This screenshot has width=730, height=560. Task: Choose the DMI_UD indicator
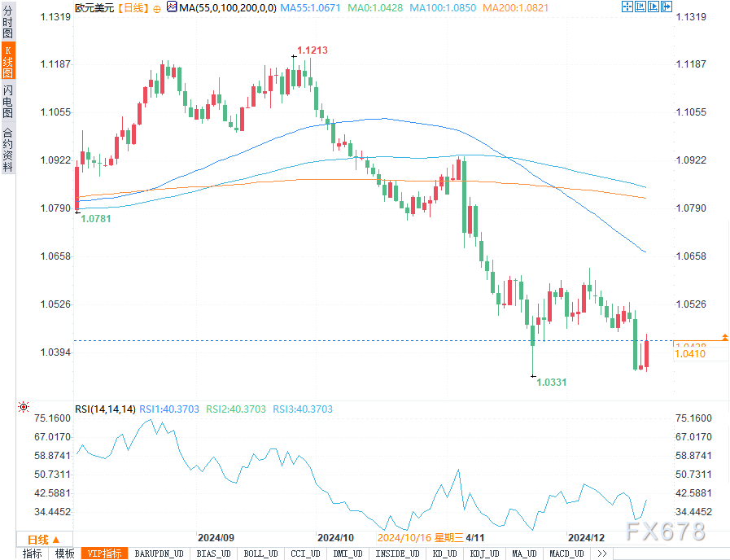[348, 553]
